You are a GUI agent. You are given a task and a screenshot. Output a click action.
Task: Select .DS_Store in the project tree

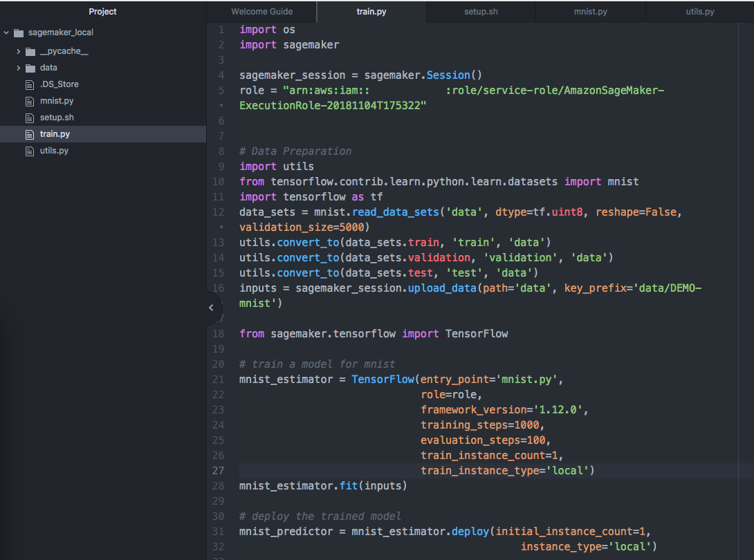point(59,84)
